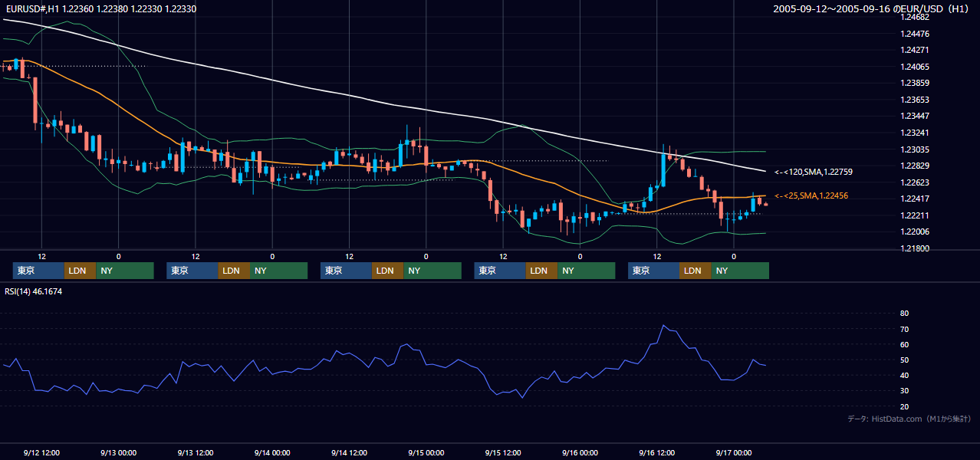Select RSI scale value 60
Viewport: 980px width, 460px height.
904,344
